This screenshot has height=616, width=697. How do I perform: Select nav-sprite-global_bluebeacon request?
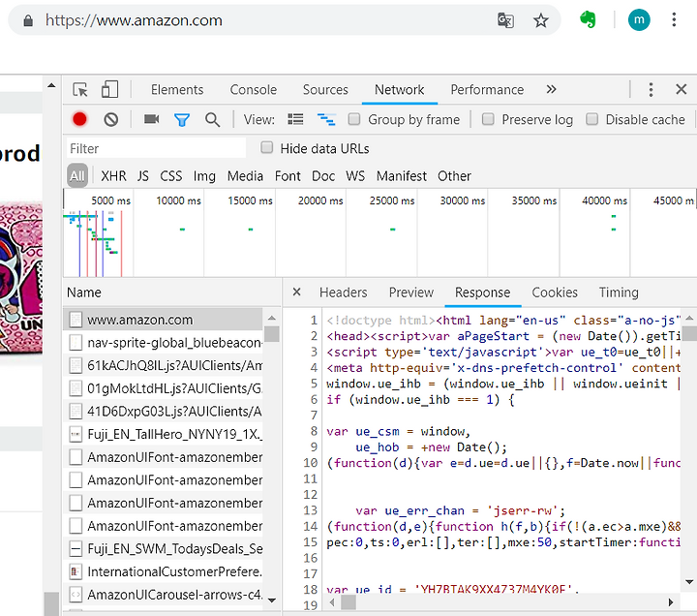point(164,343)
